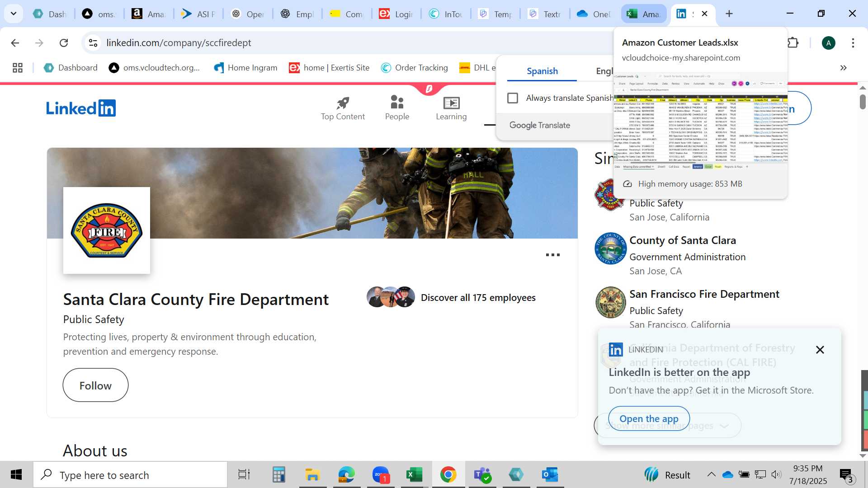Click the taskbar search box
The width and height of the screenshot is (868, 488).
pyautogui.click(x=130, y=475)
